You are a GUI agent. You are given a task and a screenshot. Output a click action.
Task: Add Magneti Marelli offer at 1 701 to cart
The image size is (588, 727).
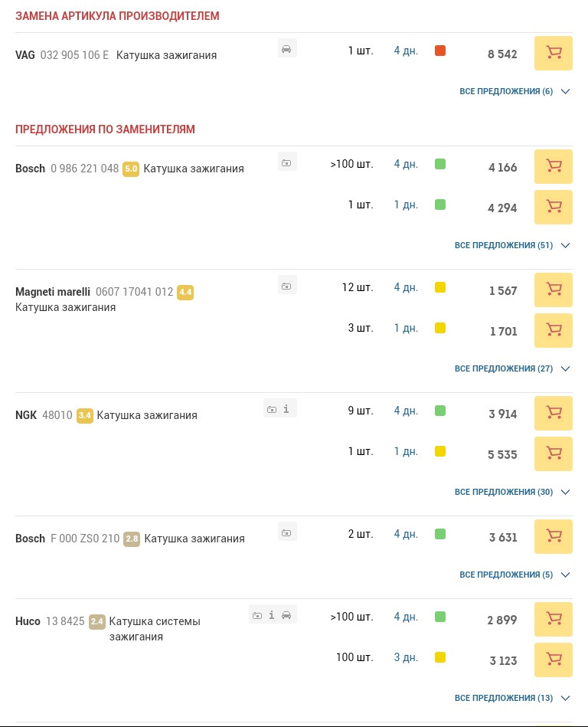tap(554, 331)
